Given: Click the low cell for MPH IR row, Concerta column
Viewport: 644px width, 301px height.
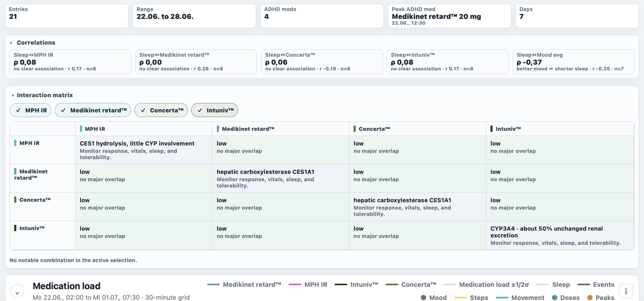Looking at the screenshot, I should [417, 150].
